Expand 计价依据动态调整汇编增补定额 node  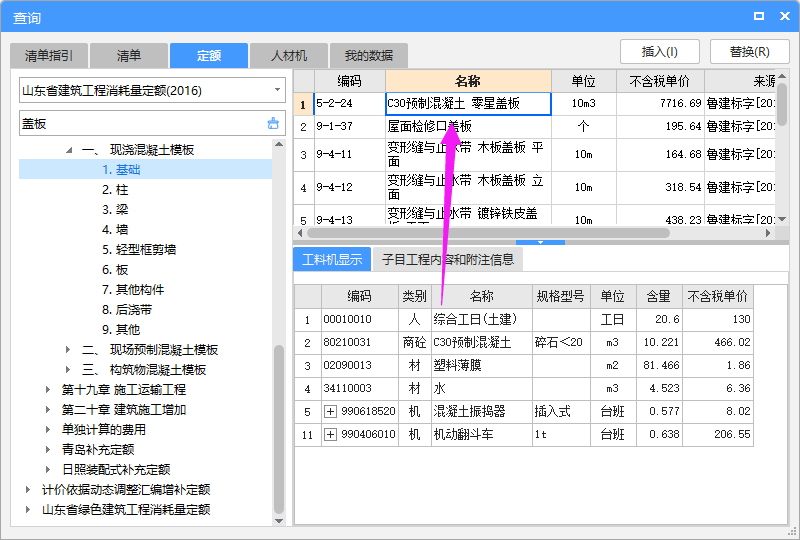click(x=28, y=489)
